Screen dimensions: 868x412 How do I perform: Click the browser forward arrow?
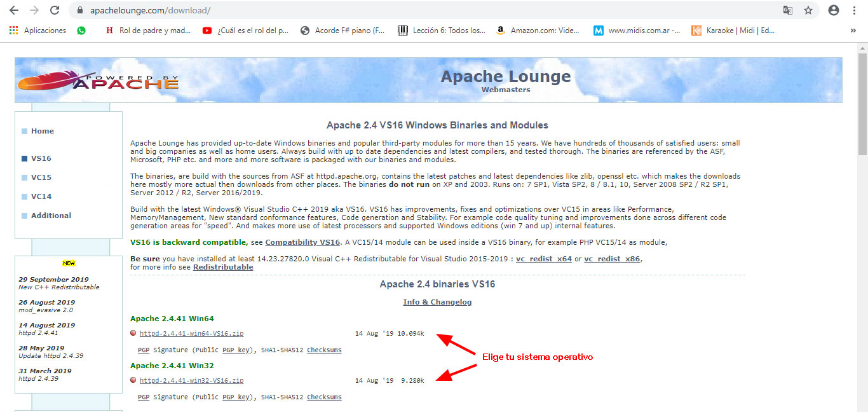(34, 11)
